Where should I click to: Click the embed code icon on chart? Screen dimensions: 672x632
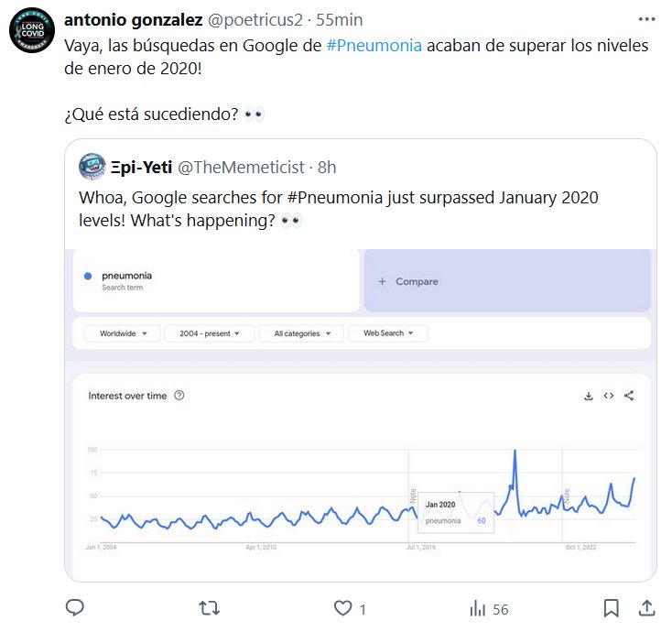(x=609, y=396)
